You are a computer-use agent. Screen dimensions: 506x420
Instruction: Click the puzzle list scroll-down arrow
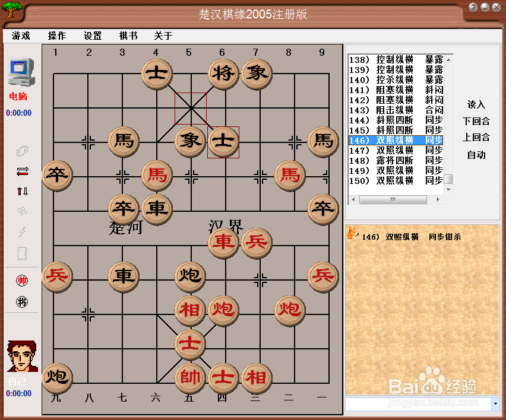[x=448, y=189]
